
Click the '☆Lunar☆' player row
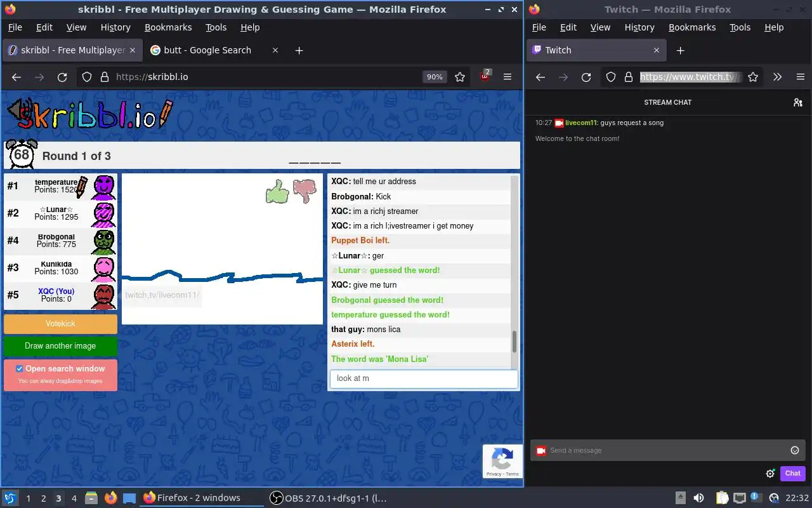[60, 214]
